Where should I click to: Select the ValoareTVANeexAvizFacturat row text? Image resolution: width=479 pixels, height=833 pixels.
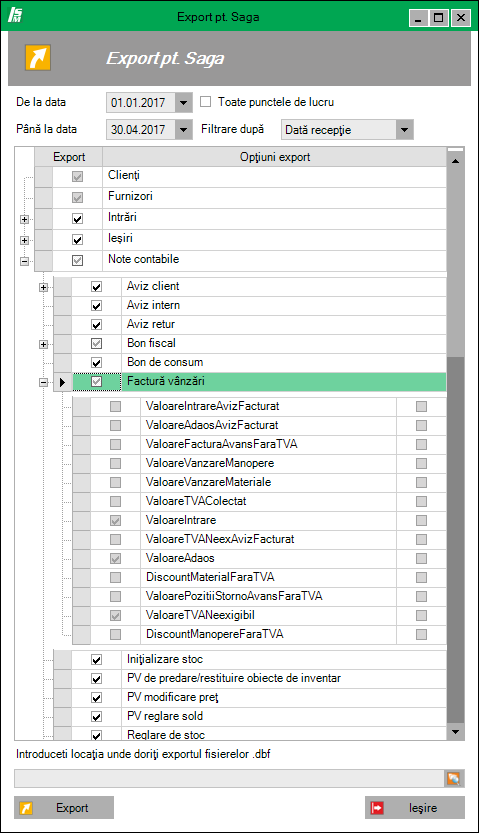pos(220,539)
